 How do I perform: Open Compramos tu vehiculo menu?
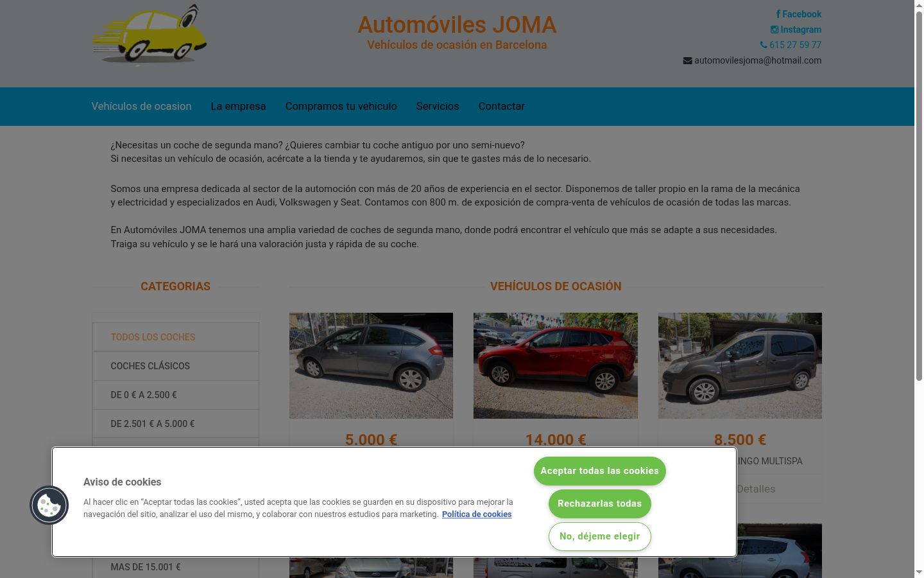tap(341, 107)
